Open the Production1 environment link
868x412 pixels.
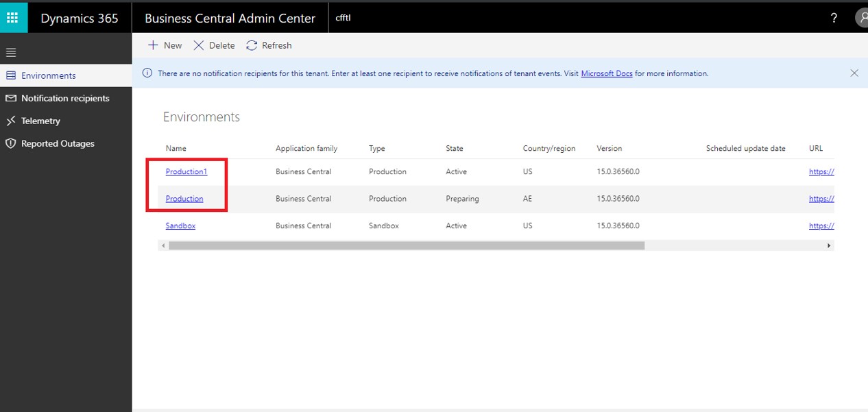click(x=186, y=171)
